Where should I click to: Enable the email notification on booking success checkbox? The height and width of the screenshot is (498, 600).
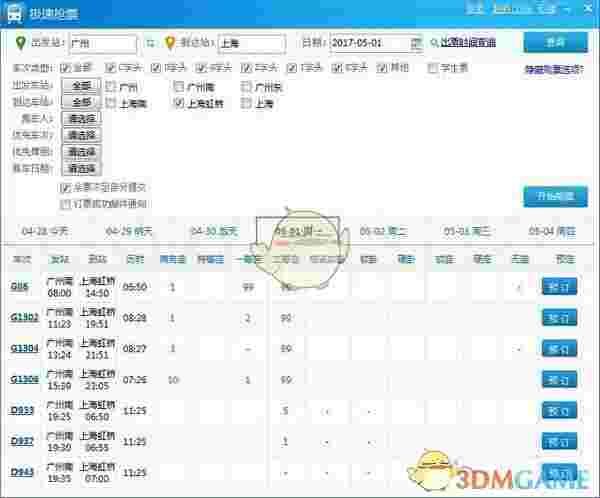coord(65,204)
